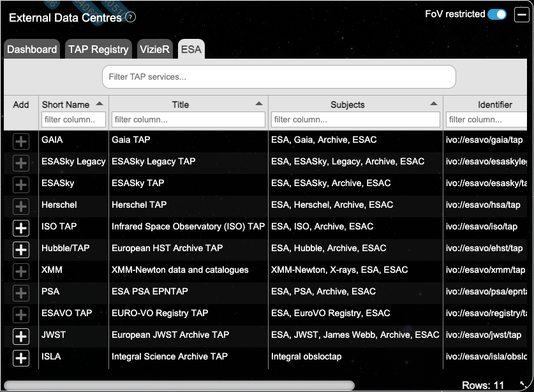Add the Herschel TAP service
The height and width of the screenshot is (392, 534).
(21, 207)
